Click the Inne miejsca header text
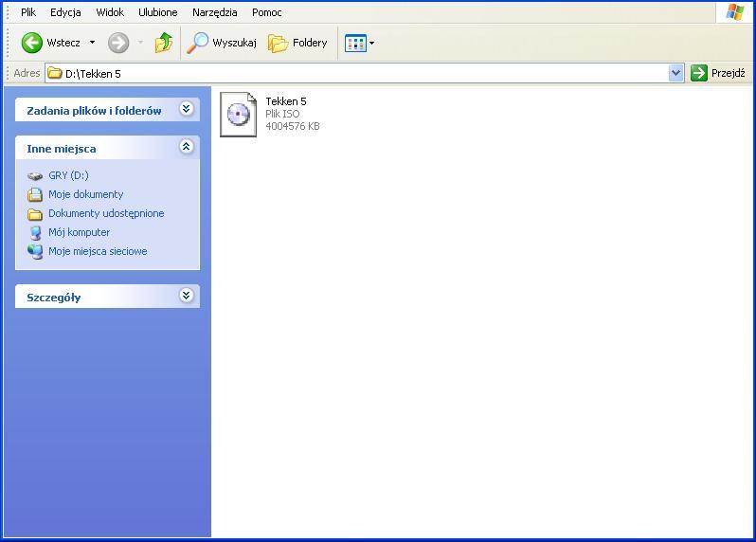This screenshot has height=542, width=756. click(62, 149)
